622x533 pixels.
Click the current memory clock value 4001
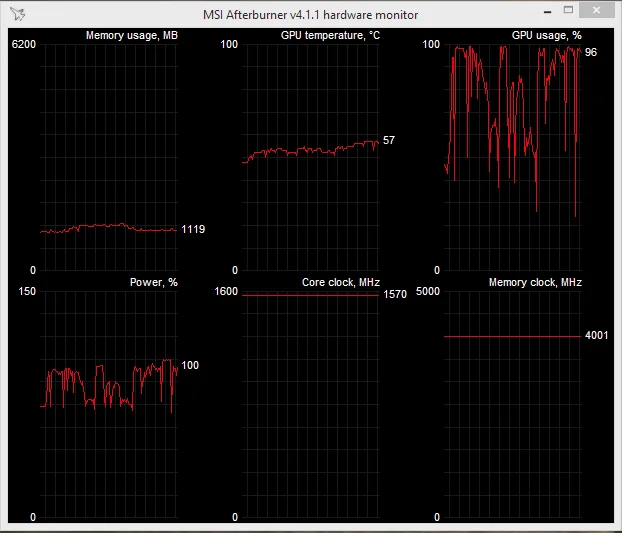coord(597,336)
